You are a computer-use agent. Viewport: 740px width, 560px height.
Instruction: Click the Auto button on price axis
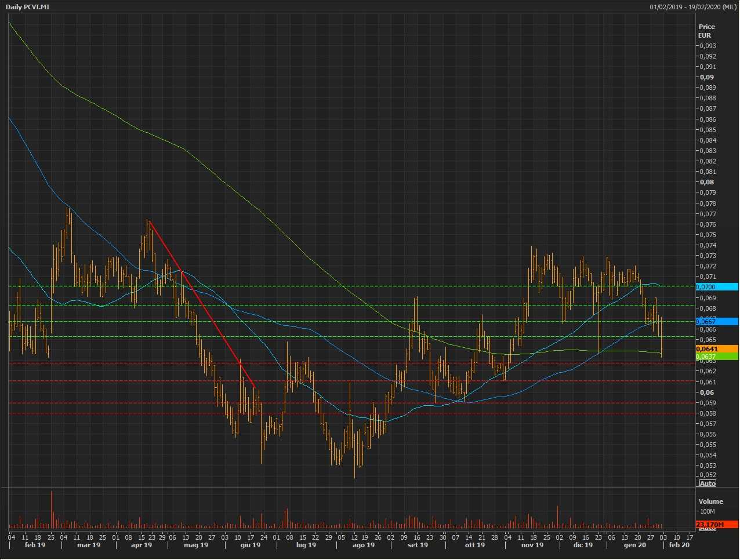point(708,483)
